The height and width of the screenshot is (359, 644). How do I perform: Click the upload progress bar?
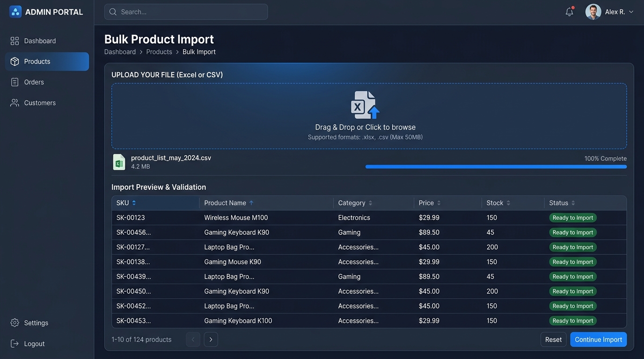(496, 166)
